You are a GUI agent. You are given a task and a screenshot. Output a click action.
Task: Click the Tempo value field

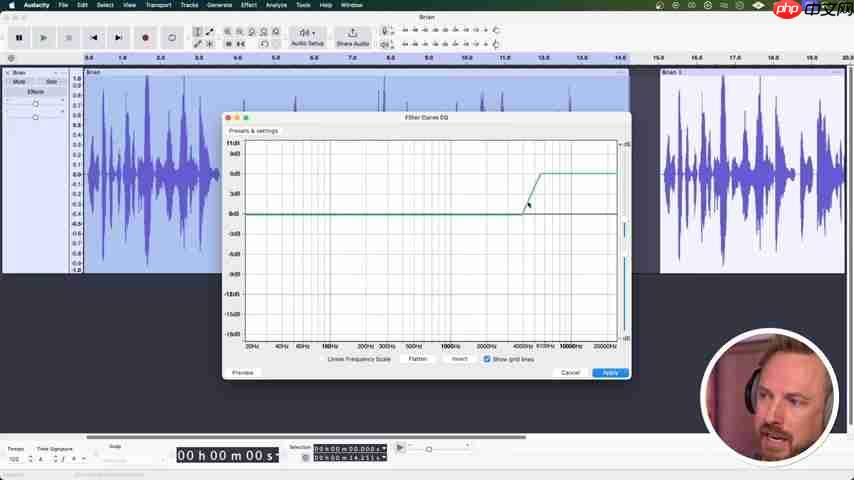[15, 459]
